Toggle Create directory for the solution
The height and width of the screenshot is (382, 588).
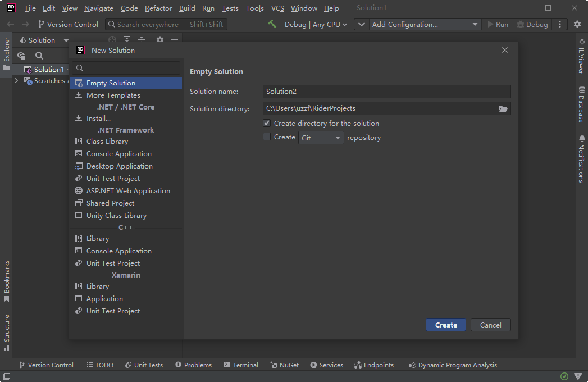267,123
